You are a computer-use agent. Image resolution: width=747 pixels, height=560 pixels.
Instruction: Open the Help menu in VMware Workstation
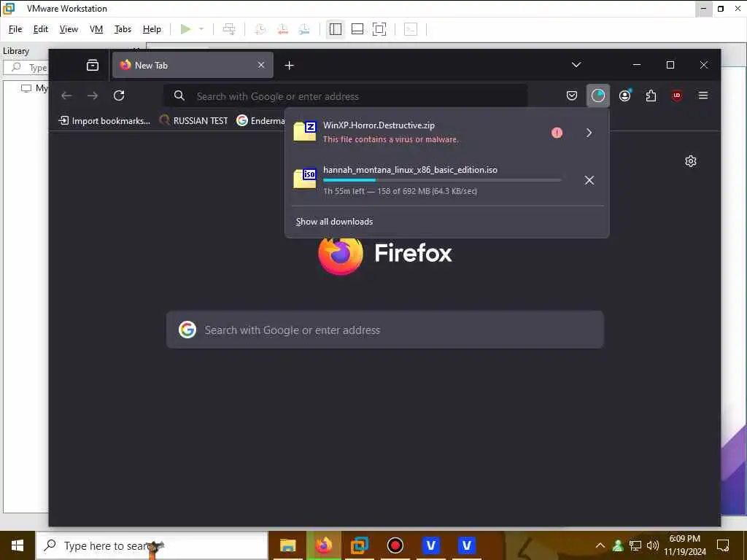[x=152, y=29]
